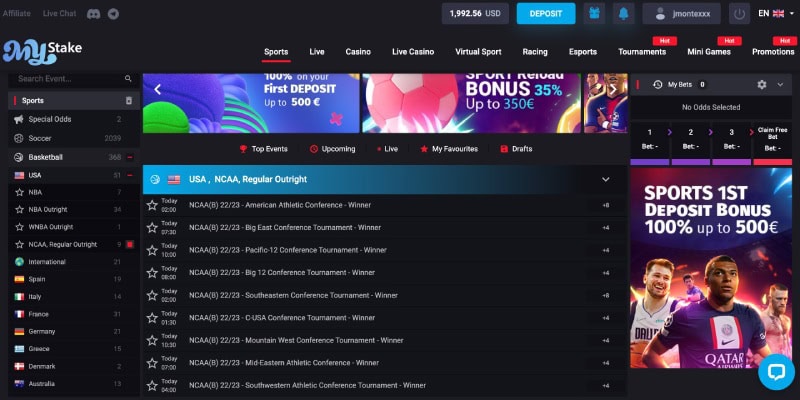Favourite Southwestern Athletic Conference Tournament event

coord(152,385)
